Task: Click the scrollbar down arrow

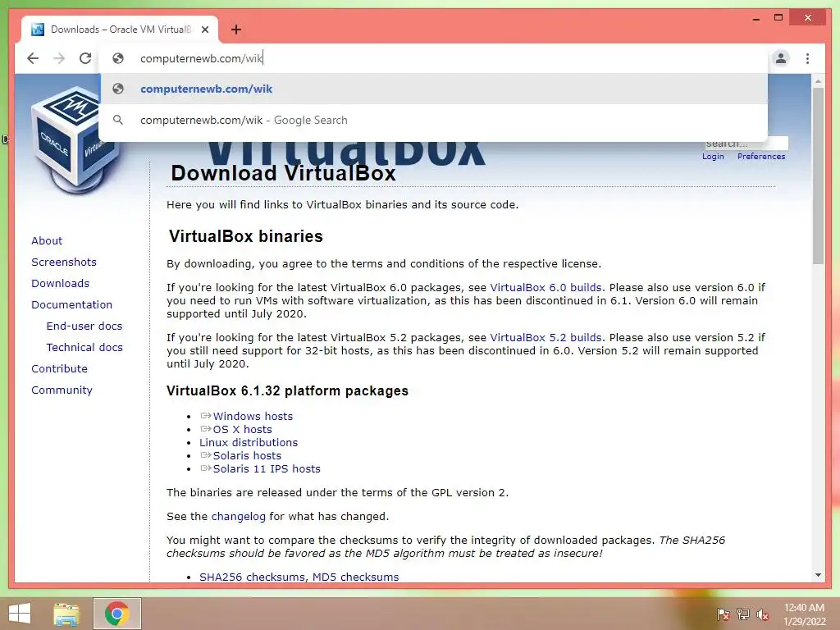Action: click(818, 575)
